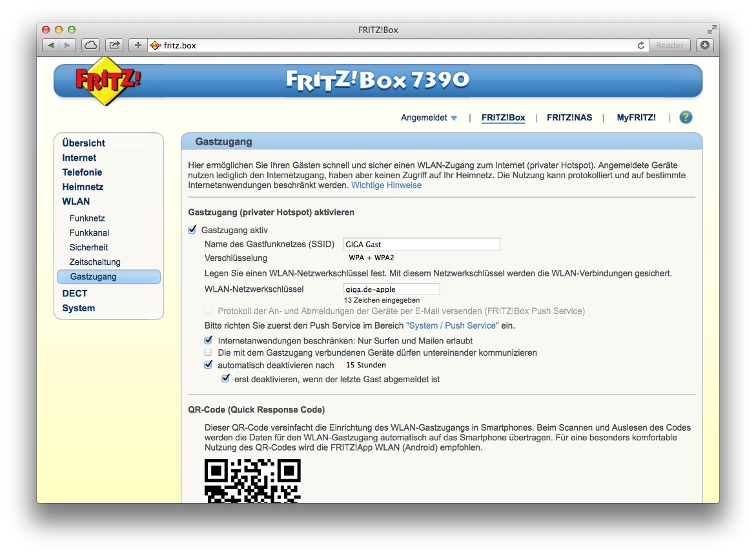This screenshot has width=756, height=554.
Task: Select Gastzugang submenu item
Action: [108, 277]
